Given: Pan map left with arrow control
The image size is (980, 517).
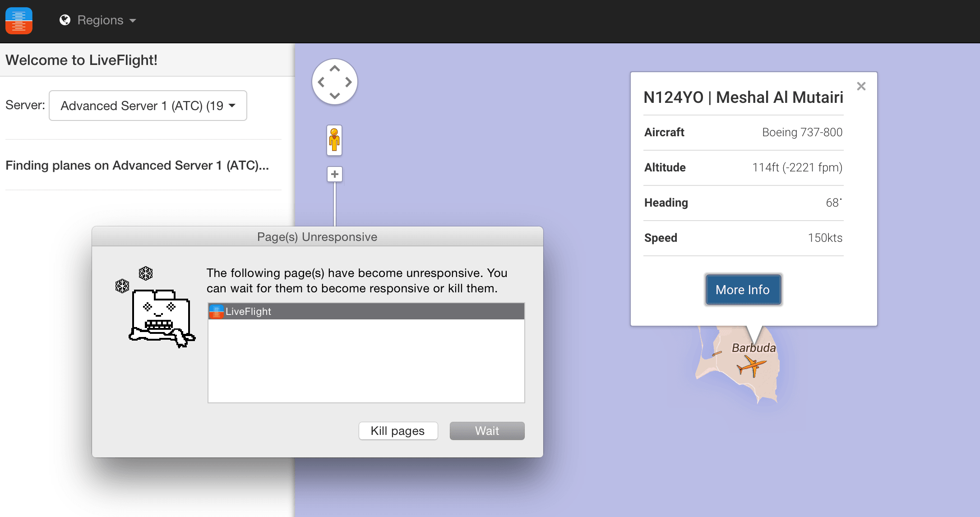Looking at the screenshot, I should click(321, 82).
